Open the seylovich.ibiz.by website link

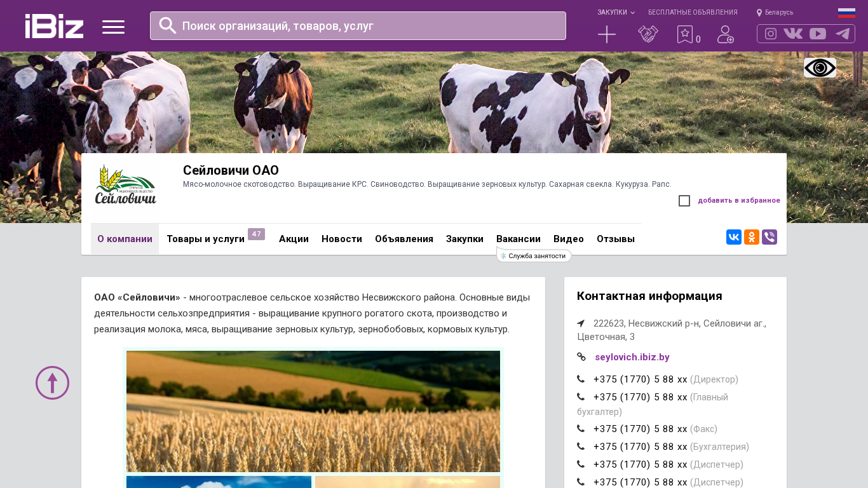coord(632,357)
